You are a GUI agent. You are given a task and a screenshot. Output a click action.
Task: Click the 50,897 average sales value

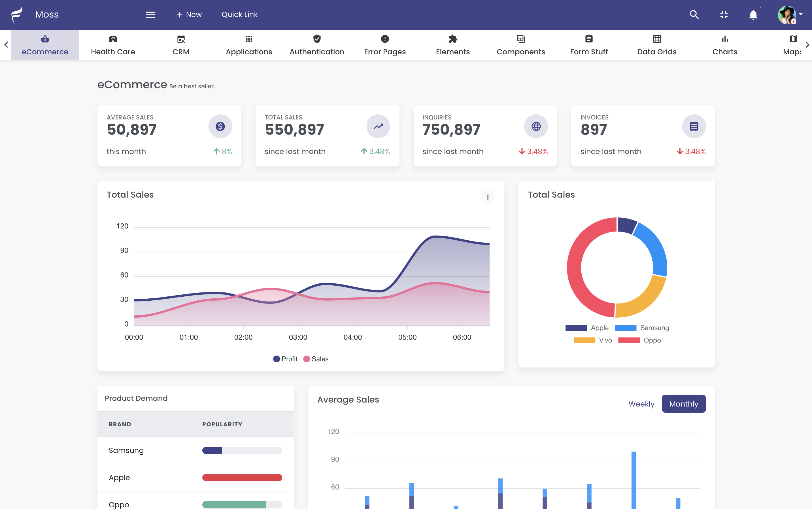(132, 130)
